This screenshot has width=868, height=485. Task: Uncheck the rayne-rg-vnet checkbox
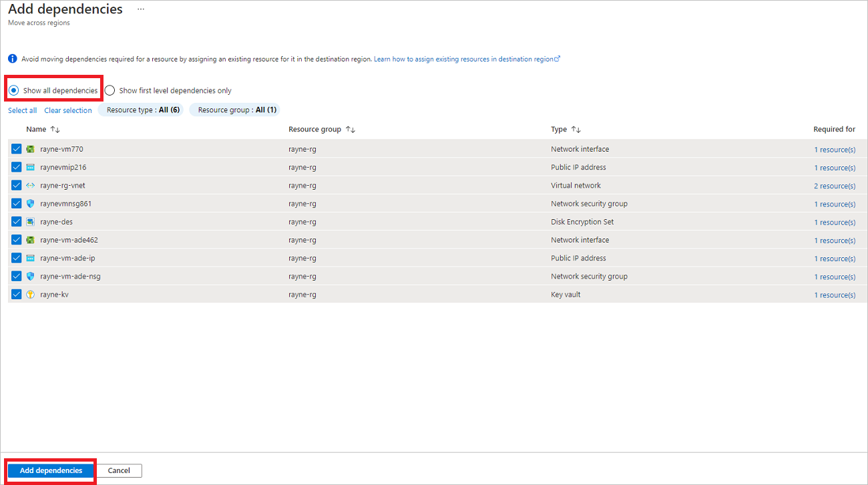[x=17, y=186]
